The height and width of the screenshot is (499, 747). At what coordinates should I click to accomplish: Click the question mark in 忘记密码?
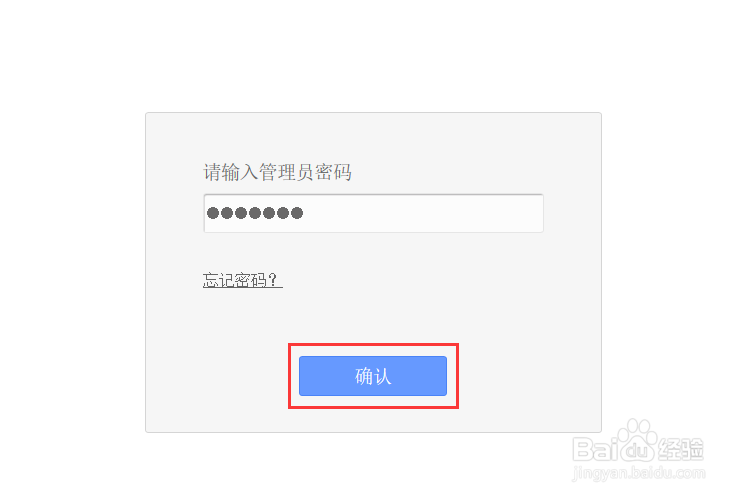tap(273, 280)
